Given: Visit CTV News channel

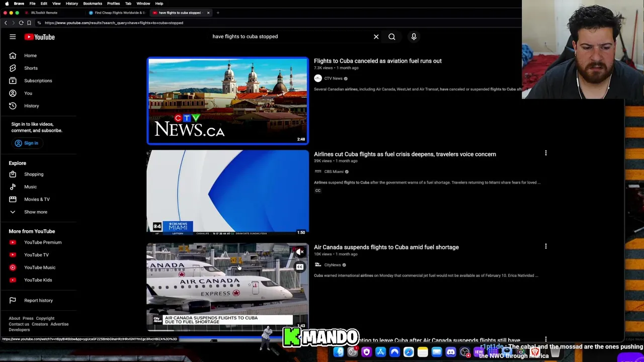Looking at the screenshot, I should 333,78.
